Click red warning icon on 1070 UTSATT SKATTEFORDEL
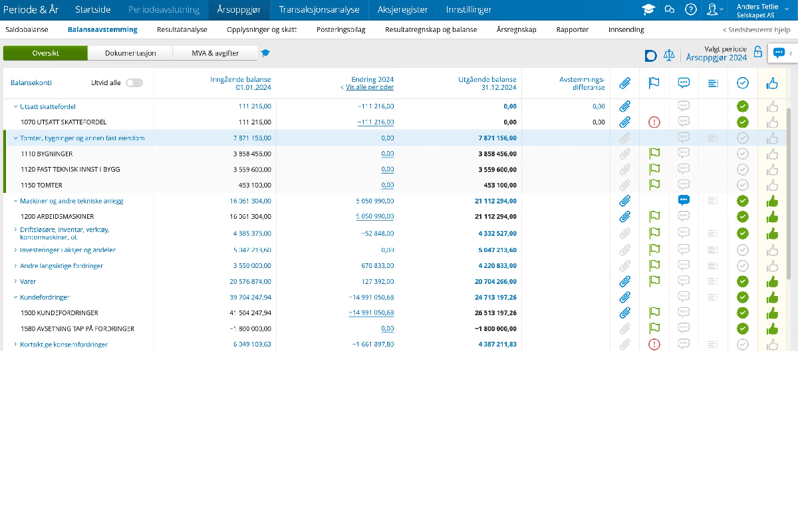798x532 pixels. pos(654,122)
